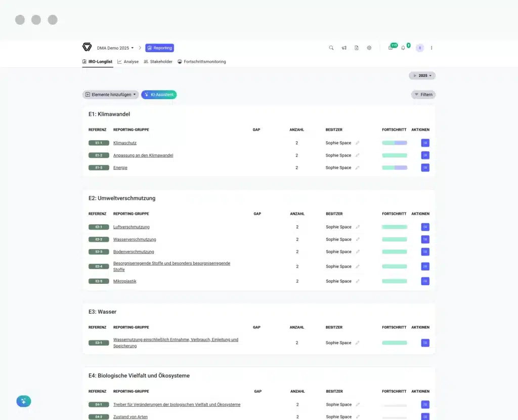
Task: Open inbox icon with 115 badge
Action: [391, 48]
